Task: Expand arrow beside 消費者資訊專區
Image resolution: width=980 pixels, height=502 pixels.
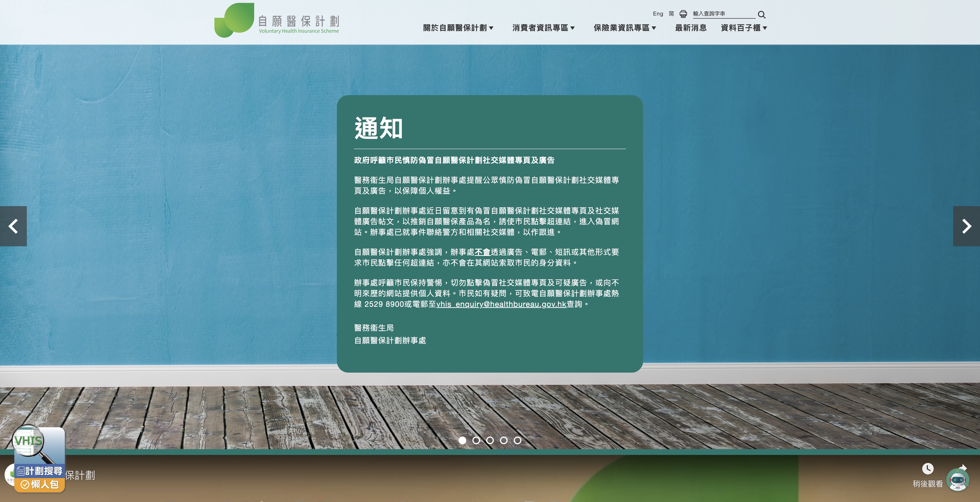Action: coord(572,28)
